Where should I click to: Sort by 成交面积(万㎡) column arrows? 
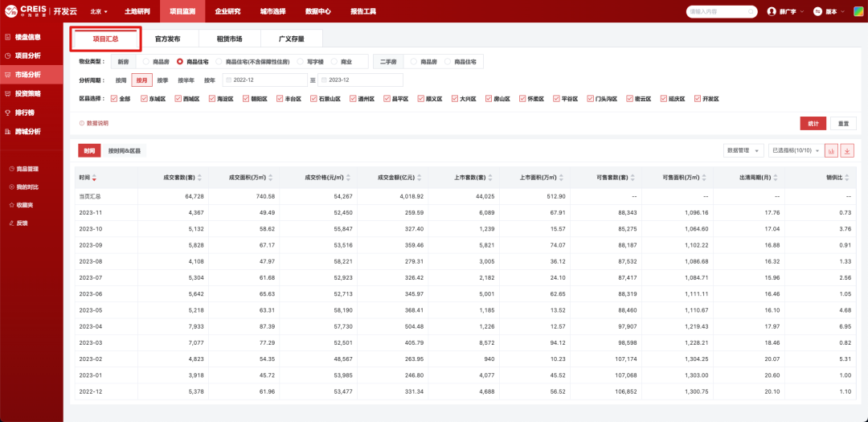[x=271, y=178]
